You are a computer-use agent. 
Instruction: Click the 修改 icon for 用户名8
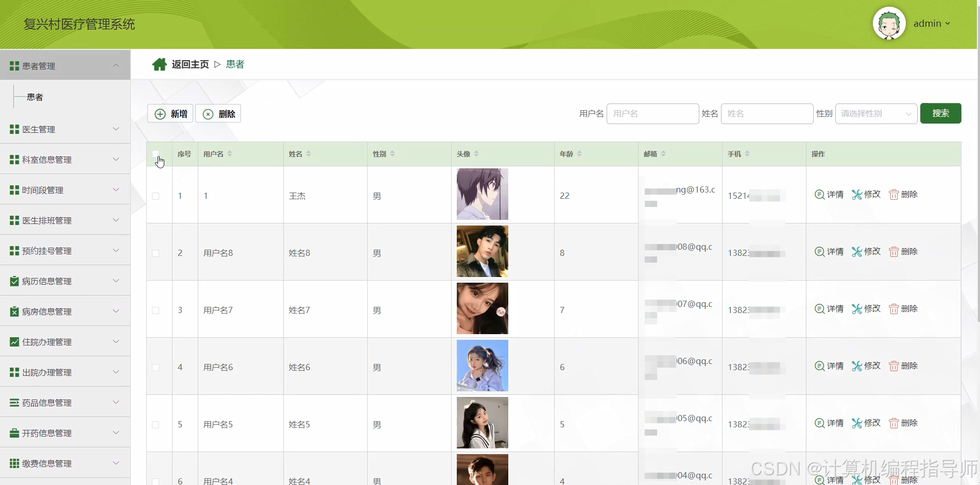pos(856,252)
